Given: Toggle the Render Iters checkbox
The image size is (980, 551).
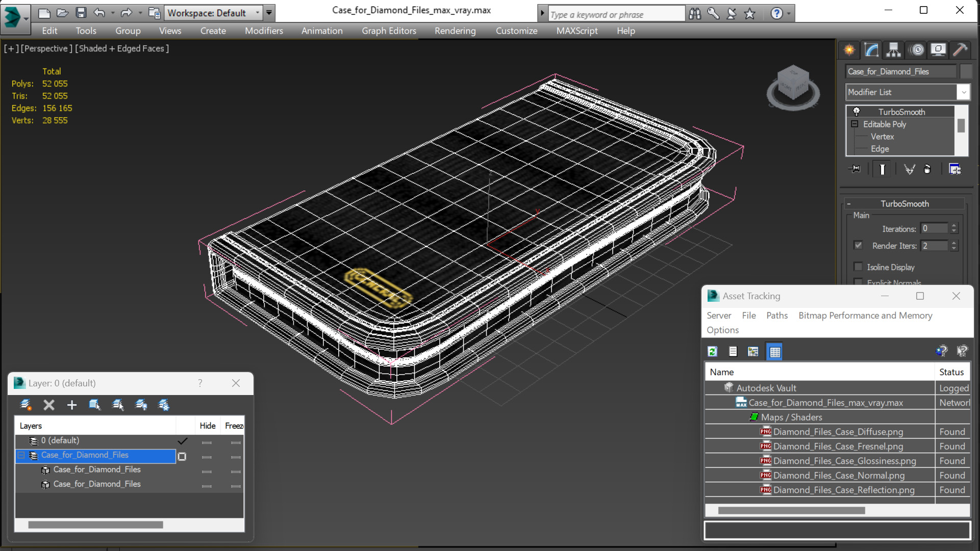Looking at the screenshot, I should 858,245.
